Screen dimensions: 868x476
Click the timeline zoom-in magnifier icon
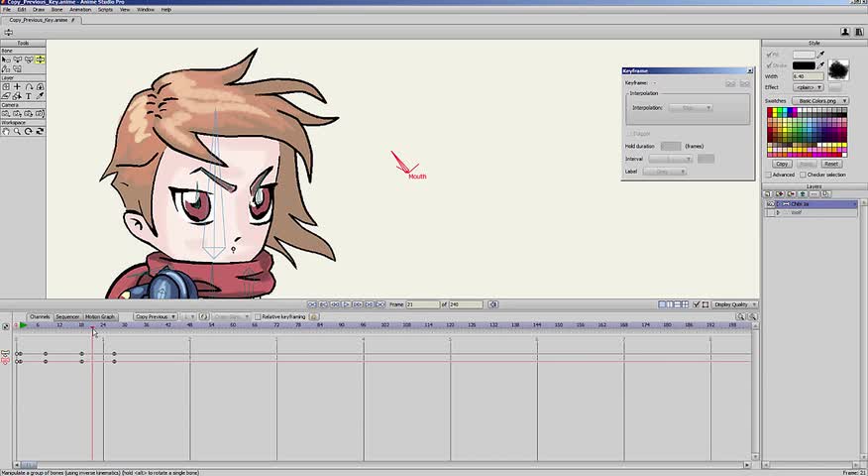click(x=741, y=316)
